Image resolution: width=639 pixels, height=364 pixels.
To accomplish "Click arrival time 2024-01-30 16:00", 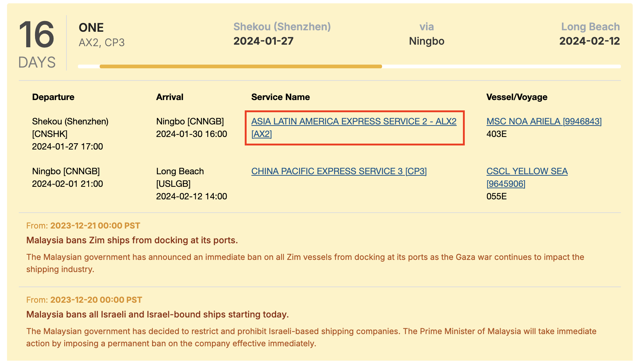I will point(192,134).
